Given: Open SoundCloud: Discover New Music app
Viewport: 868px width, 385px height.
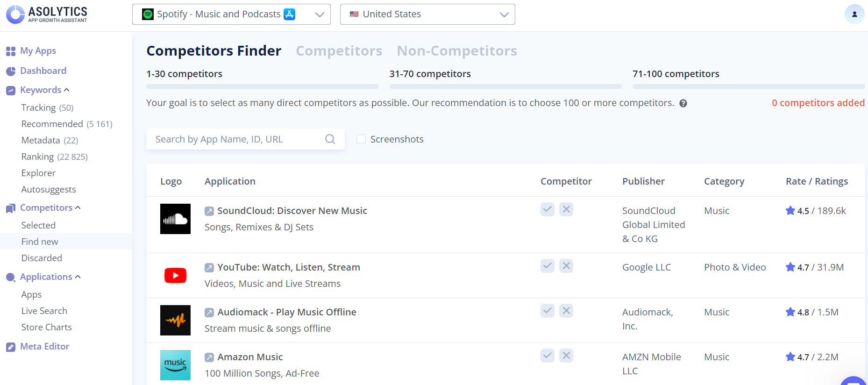Looking at the screenshot, I should coord(292,211).
